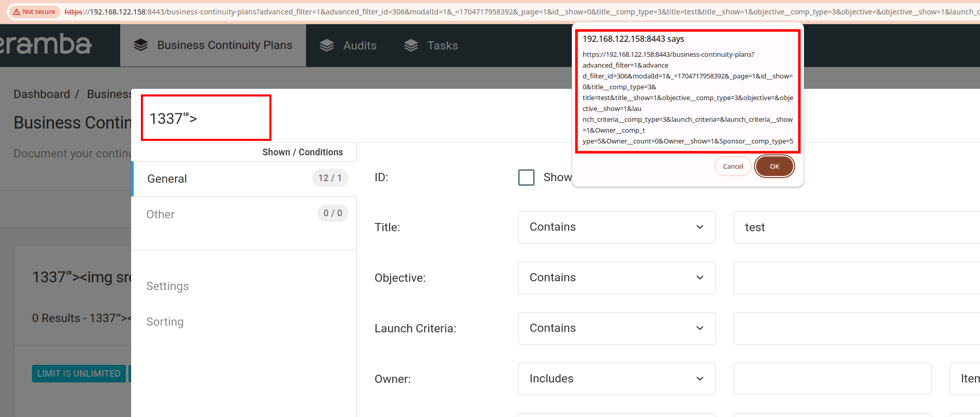Viewport: 980px width, 417px height.
Task: Select the Other filter tab
Action: tap(244, 214)
